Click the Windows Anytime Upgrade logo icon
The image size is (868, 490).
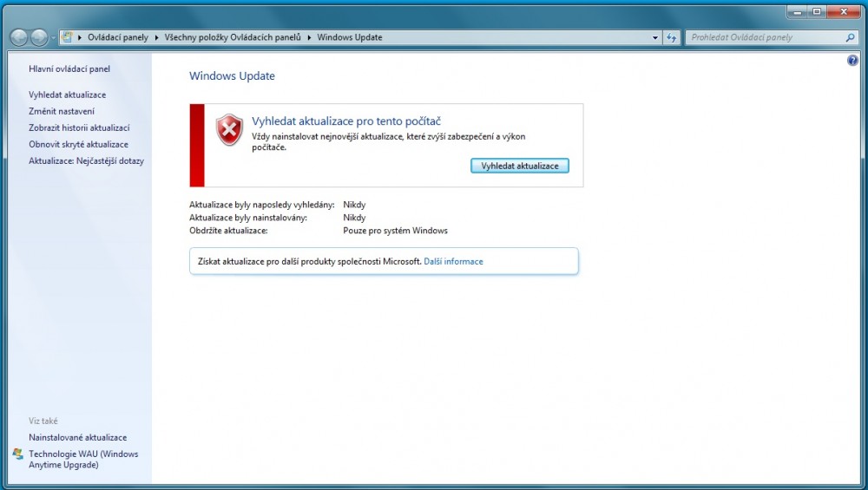18,454
